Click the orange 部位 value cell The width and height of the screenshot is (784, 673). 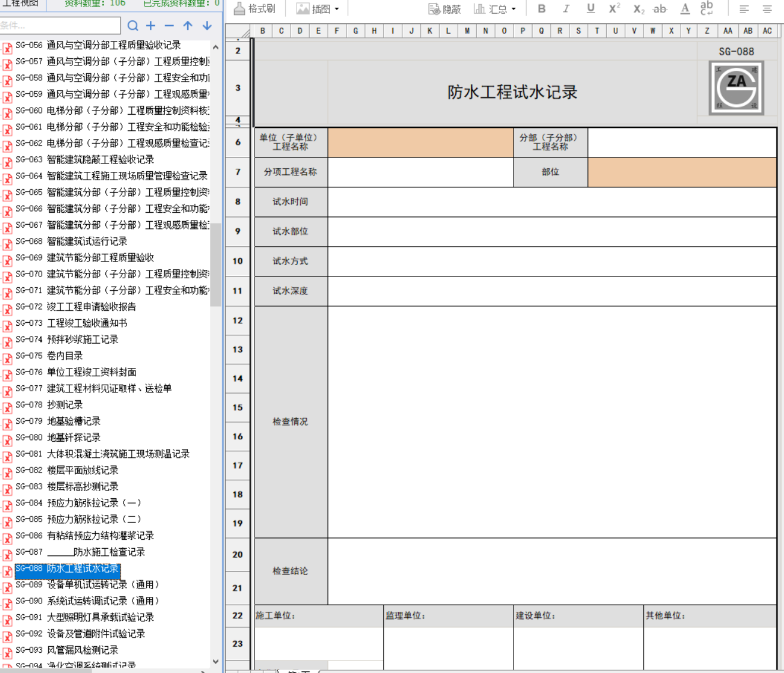point(682,172)
